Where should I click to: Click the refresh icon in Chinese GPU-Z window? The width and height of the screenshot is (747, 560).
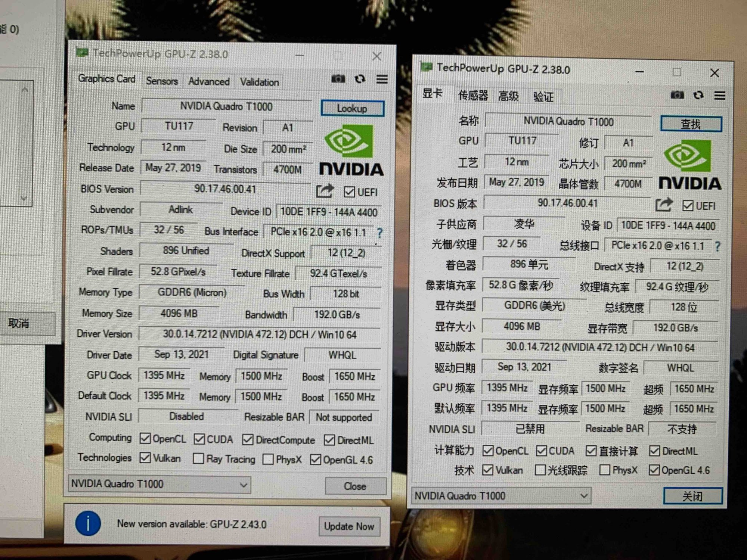click(x=698, y=96)
